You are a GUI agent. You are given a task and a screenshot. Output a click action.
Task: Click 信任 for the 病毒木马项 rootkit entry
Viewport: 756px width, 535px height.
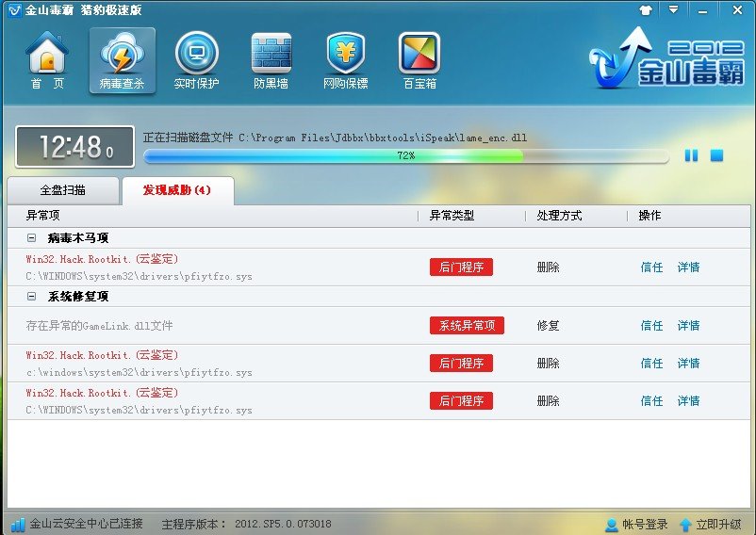651,267
